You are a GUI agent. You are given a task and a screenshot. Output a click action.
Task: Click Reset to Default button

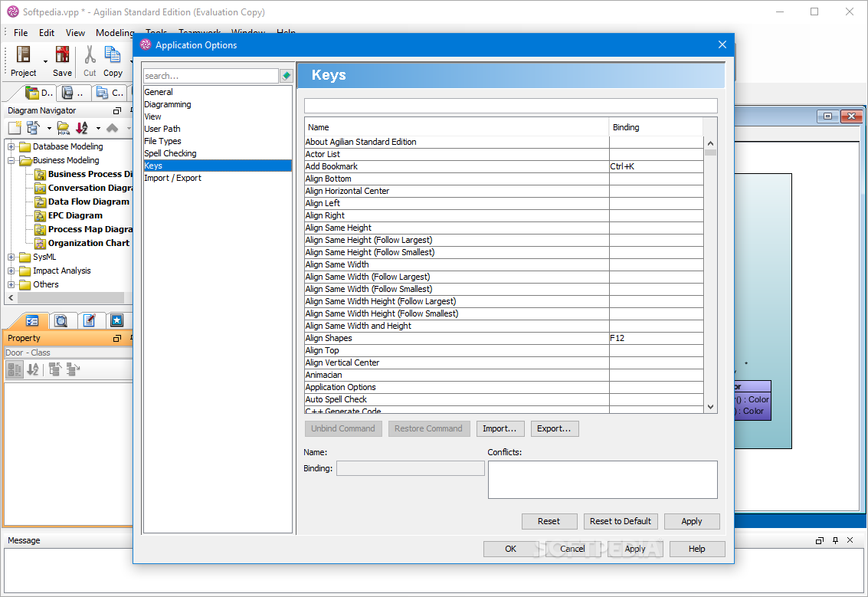pos(620,521)
